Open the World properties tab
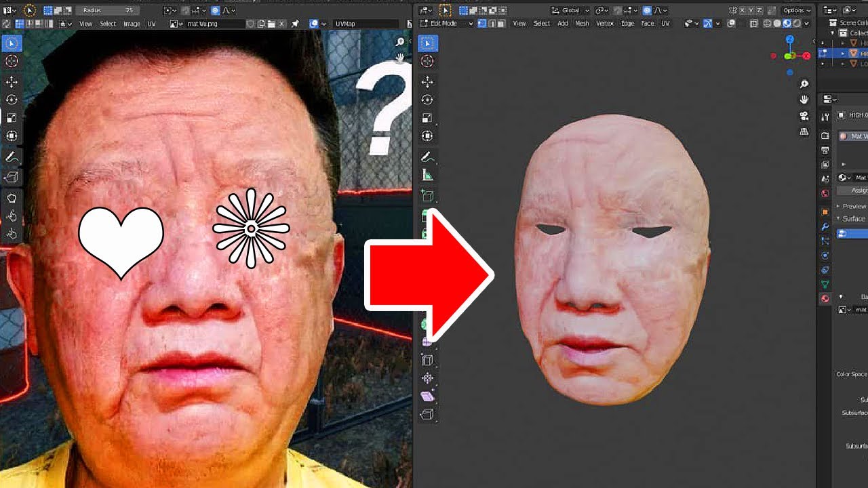The height and width of the screenshot is (488, 868). pyautogui.click(x=825, y=194)
